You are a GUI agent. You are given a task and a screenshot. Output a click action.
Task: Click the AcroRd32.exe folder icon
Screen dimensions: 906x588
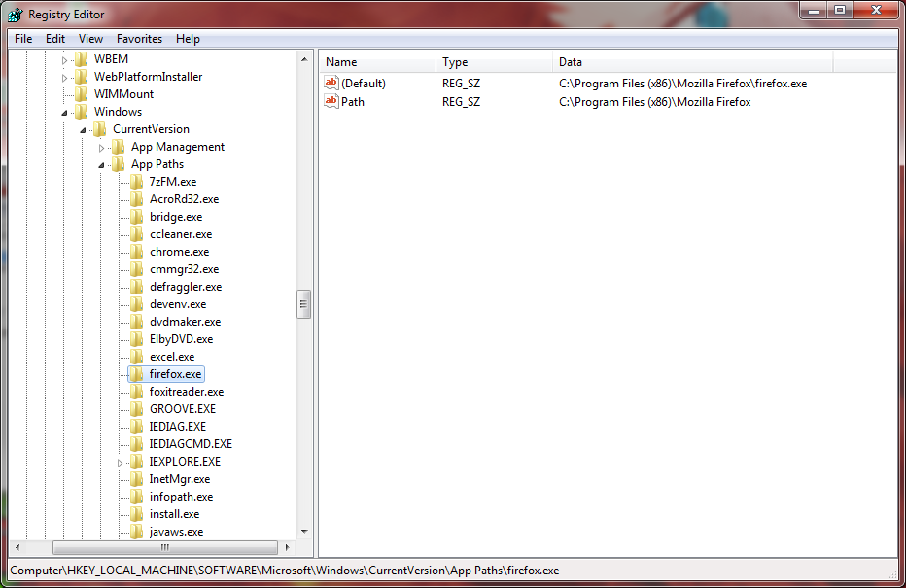point(137,199)
